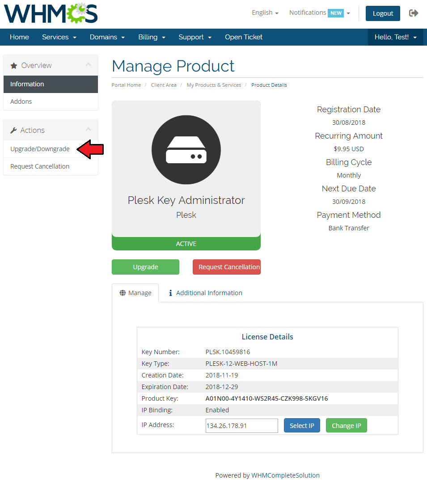The image size is (427, 504).
Task: Open My Products & Services breadcrumb
Action: click(214, 85)
